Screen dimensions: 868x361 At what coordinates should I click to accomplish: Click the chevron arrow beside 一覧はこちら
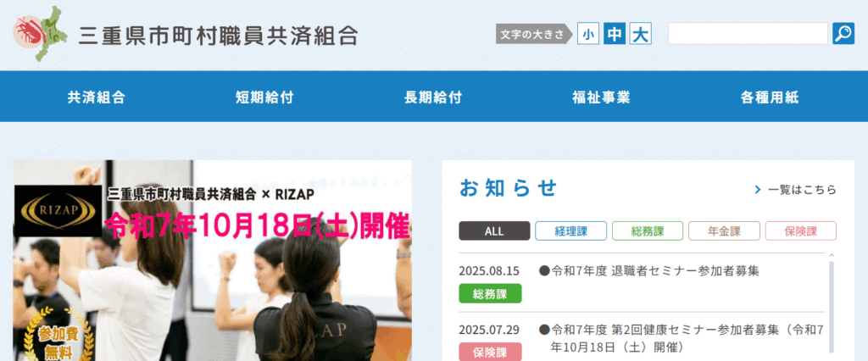click(757, 190)
